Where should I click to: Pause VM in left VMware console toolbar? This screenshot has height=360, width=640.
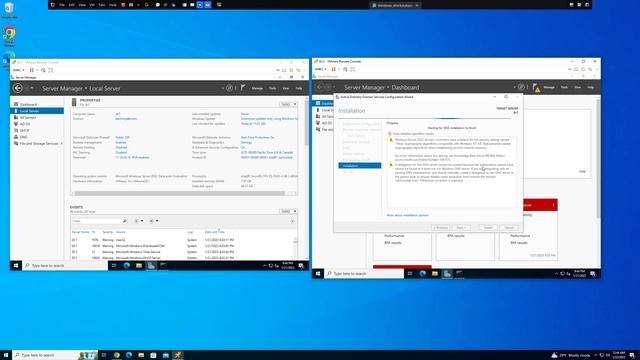click(31, 70)
